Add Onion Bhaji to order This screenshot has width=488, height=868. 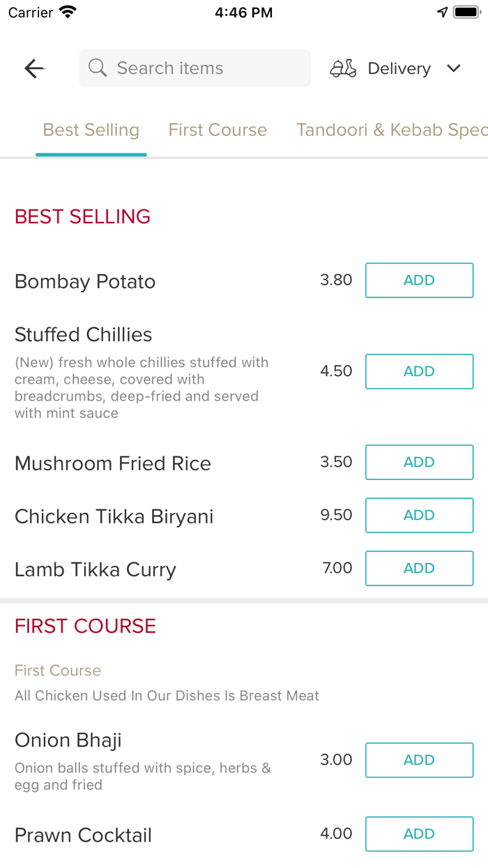click(419, 760)
